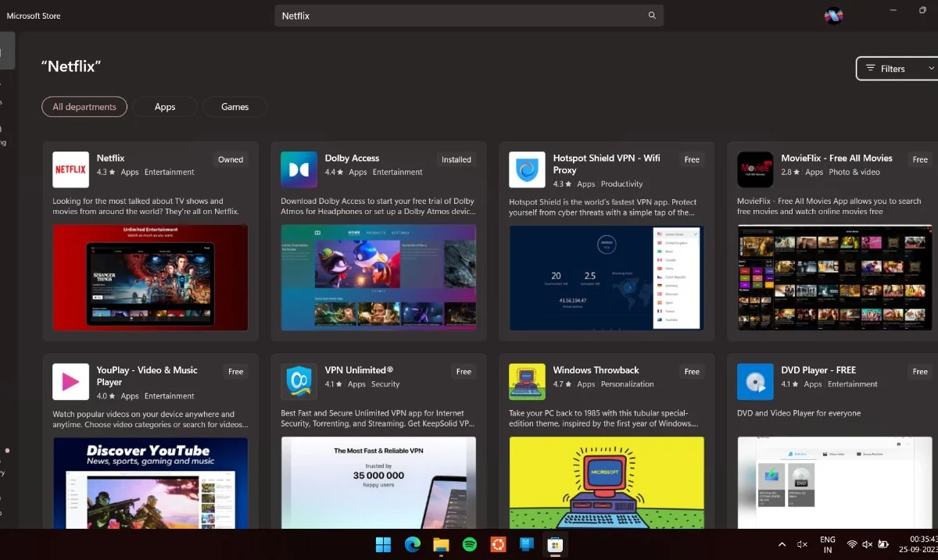Open the user profile avatar
The image size is (938, 560).
click(x=833, y=16)
